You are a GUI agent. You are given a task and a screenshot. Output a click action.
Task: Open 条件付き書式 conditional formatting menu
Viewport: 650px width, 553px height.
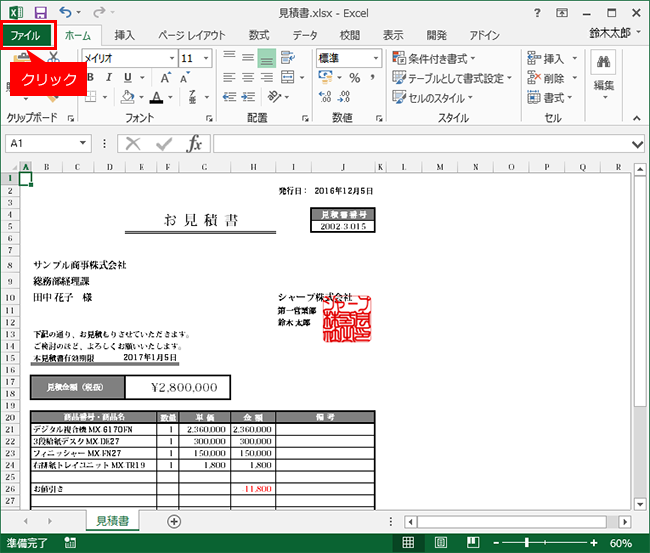[x=434, y=58]
